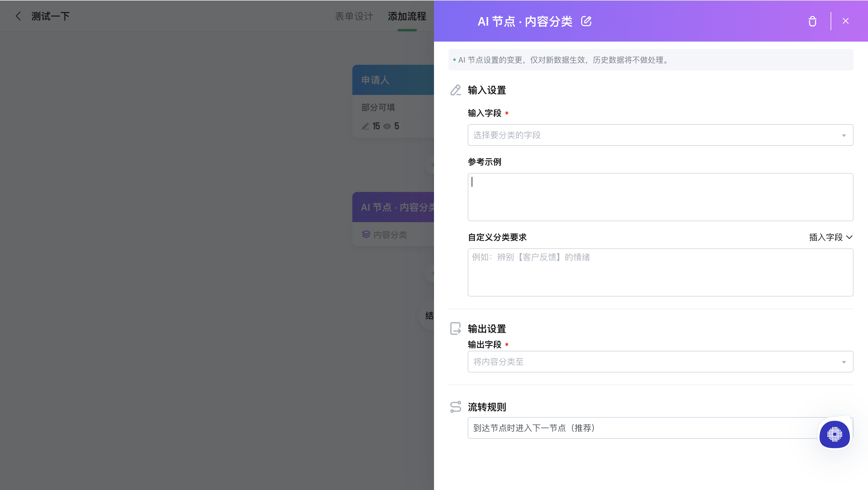The image size is (868, 490).
Task: Click the 输出设置 section icon
Action: [456, 328]
